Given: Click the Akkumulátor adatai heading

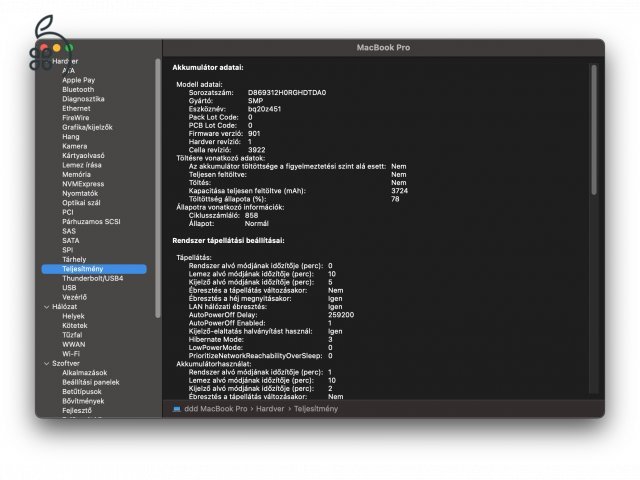Looking at the screenshot, I should point(208,67).
